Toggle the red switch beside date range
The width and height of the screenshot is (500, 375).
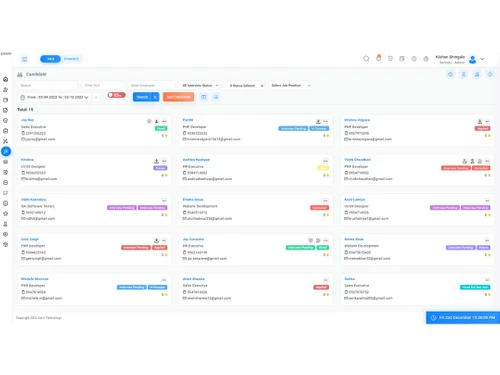coord(116,95)
